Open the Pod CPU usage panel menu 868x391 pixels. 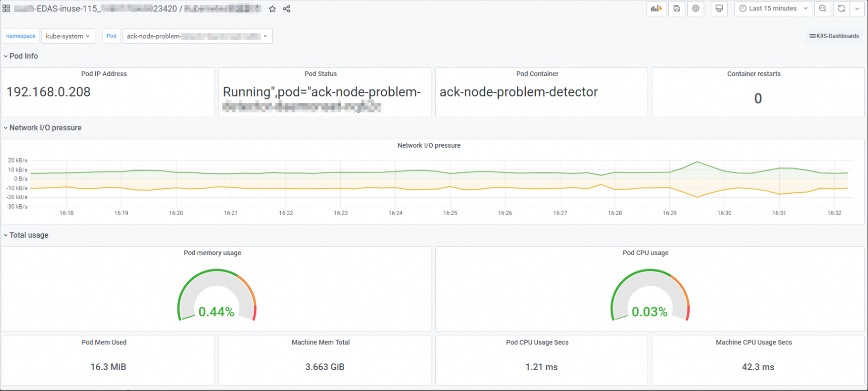tap(645, 253)
